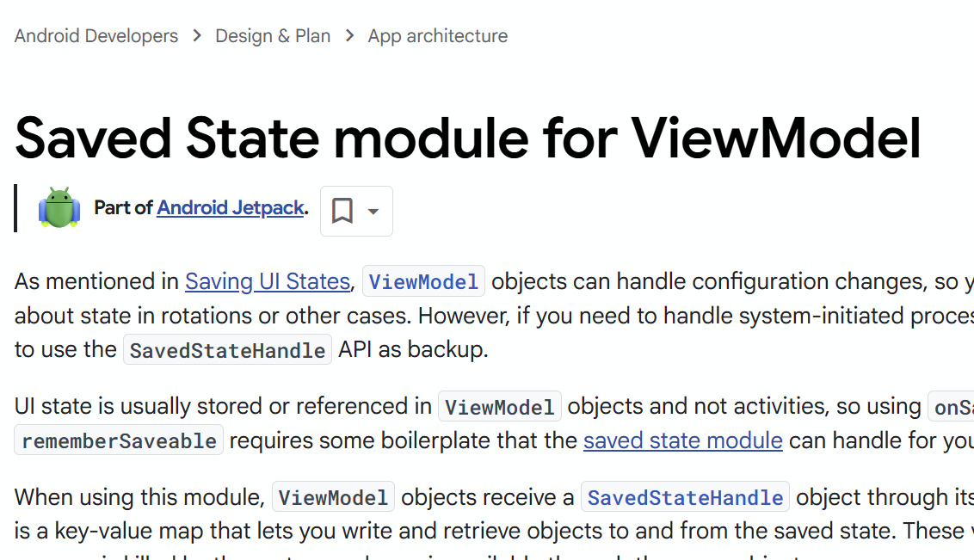The height and width of the screenshot is (560, 974).
Task: Click the chevron after Android Developers breadcrumb
Action: pyautogui.click(x=197, y=36)
